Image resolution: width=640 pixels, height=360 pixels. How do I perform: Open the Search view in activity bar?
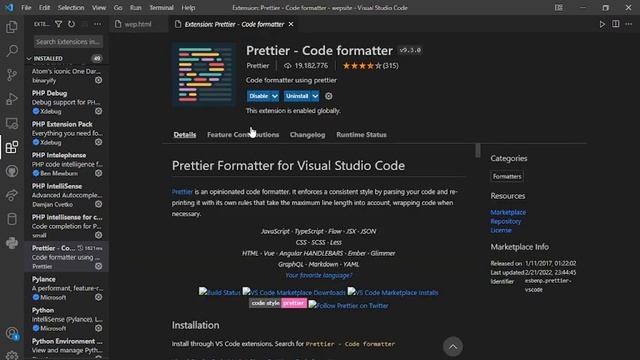pos(12,51)
